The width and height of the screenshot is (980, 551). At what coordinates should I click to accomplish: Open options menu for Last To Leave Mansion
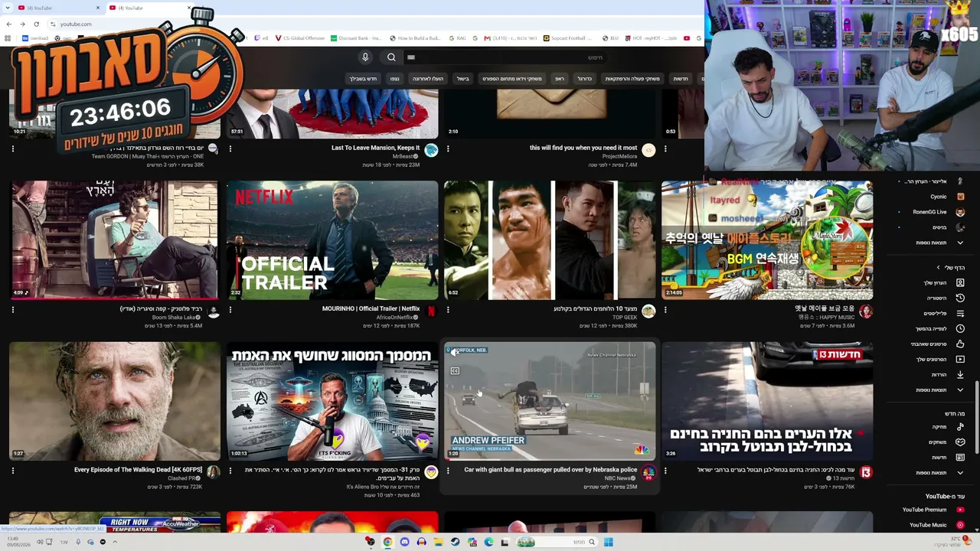230,148
